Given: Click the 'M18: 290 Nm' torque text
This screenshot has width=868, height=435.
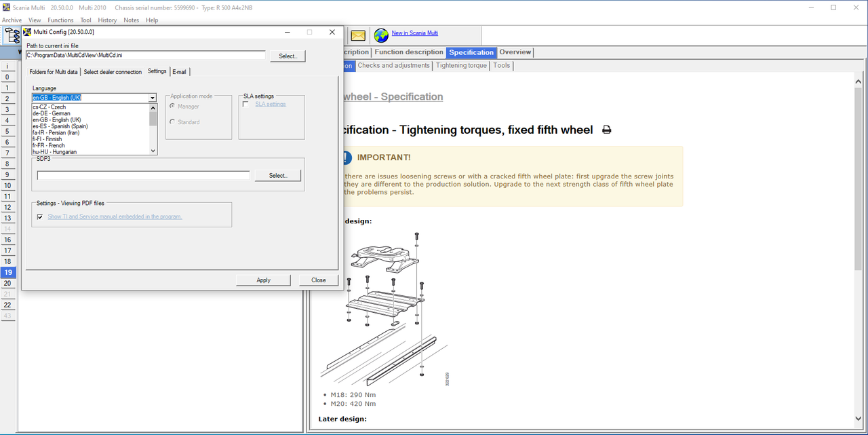Looking at the screenshot, I should point(353,394).
